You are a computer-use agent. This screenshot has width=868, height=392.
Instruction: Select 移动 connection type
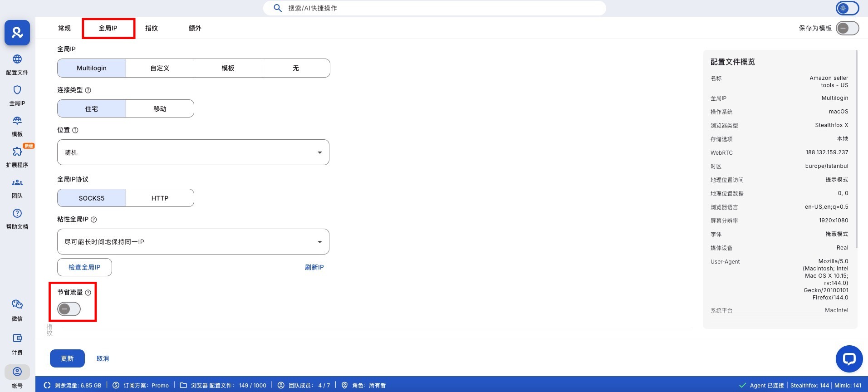(x=160, y=109)
